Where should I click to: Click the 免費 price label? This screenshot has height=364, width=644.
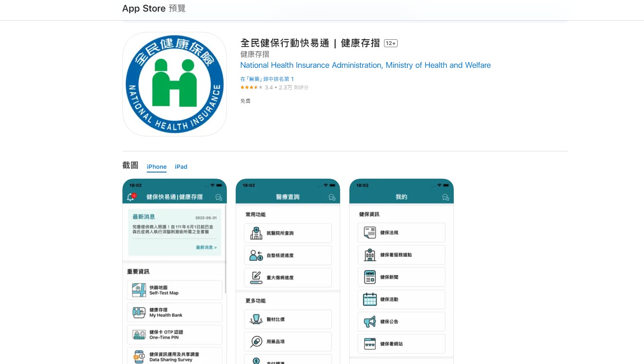[246, 101]
